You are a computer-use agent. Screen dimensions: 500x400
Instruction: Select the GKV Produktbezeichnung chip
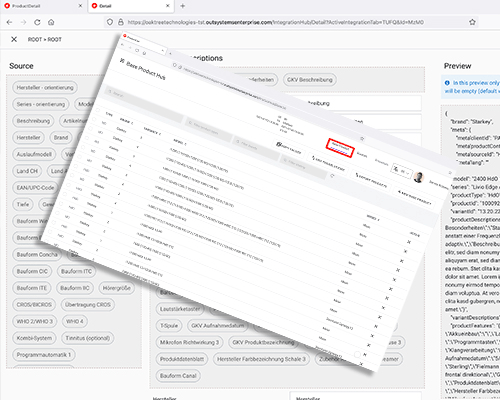click(263, 342)
